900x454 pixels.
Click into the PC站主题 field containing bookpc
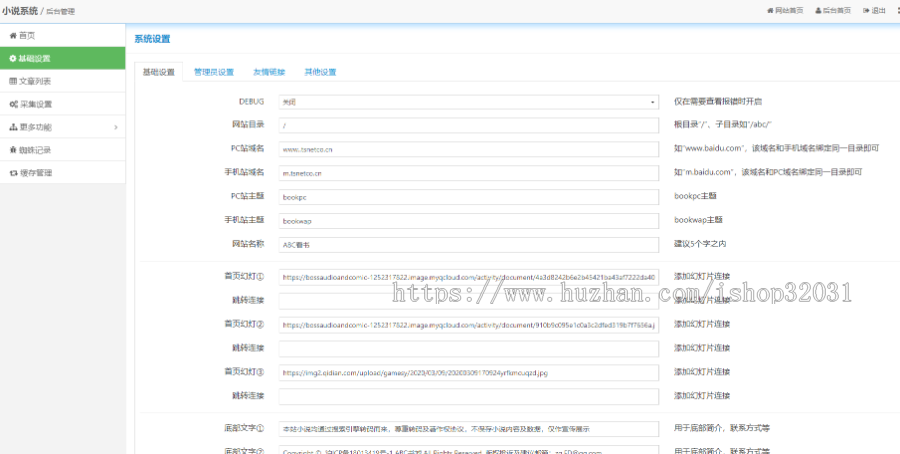468,197
